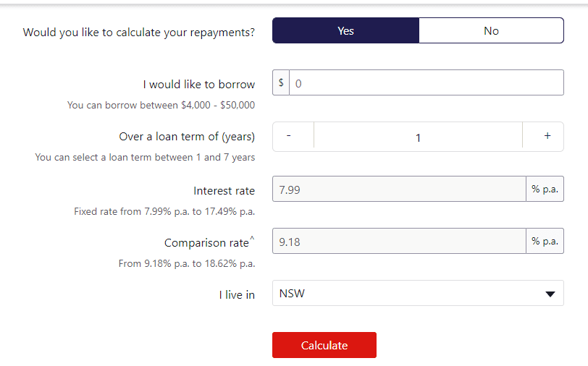Increase loan term with plus button
The image size is (588, 366).
coord(547,136)
